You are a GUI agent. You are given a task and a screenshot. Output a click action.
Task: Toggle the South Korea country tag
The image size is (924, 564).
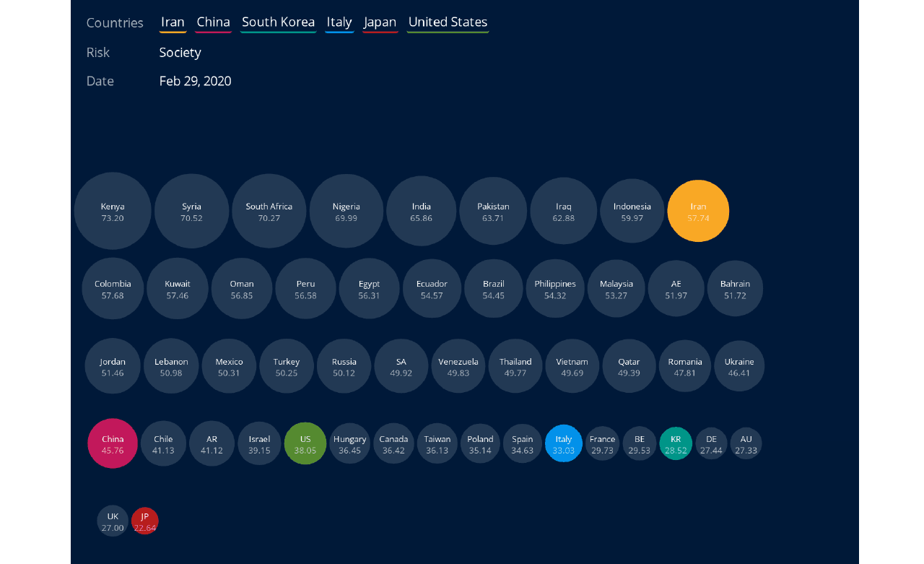[x=278, y=22]
